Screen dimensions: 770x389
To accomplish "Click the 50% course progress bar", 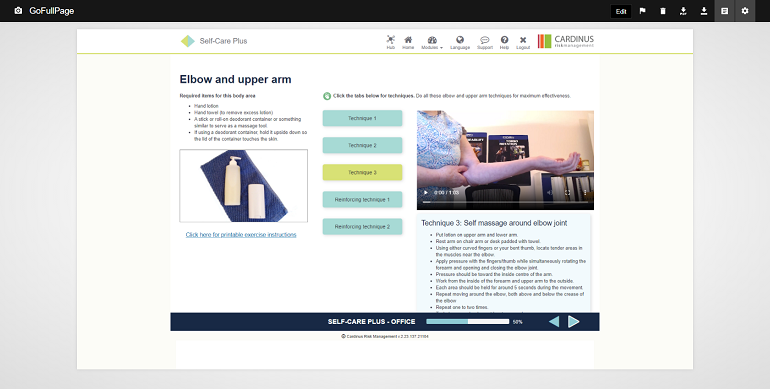I will pyautogui.click(x=468, y=322).
